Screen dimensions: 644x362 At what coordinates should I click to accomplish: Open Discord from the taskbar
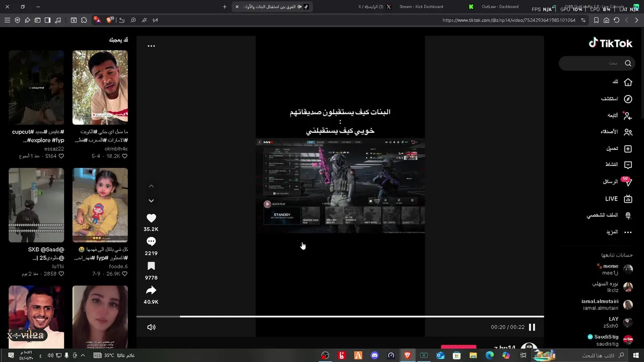[x=374, y=355]
